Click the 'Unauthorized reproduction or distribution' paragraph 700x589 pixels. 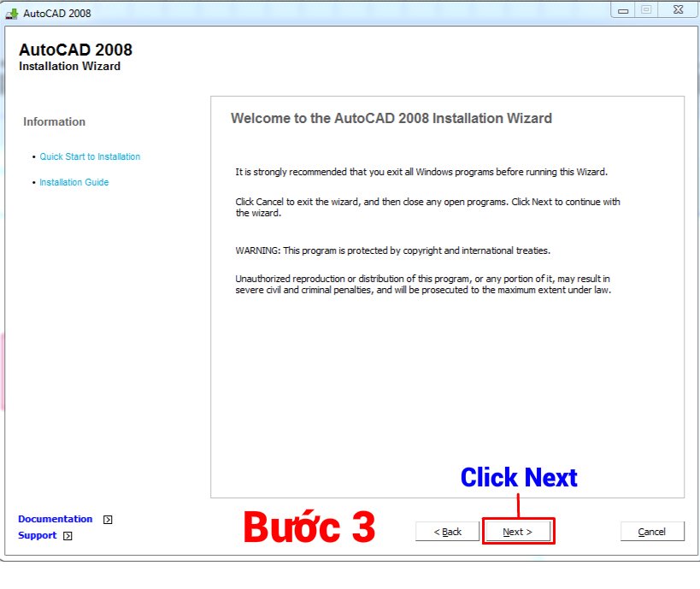coord(423,285)
